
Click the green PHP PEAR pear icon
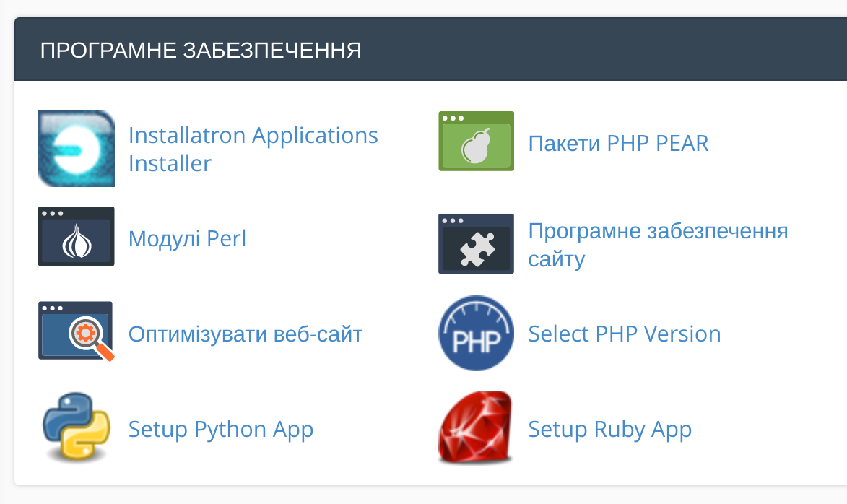[476, 142]
